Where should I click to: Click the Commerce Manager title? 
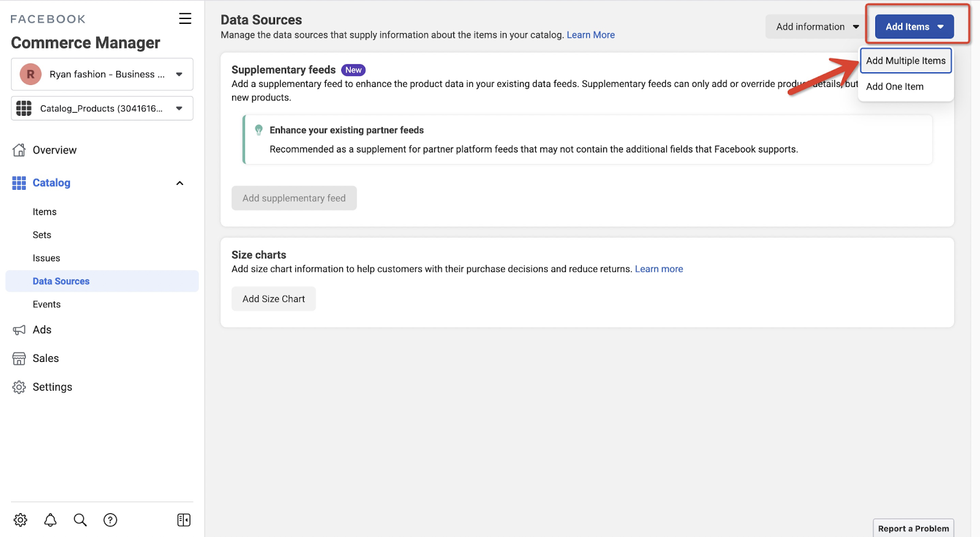pos(86,43)
